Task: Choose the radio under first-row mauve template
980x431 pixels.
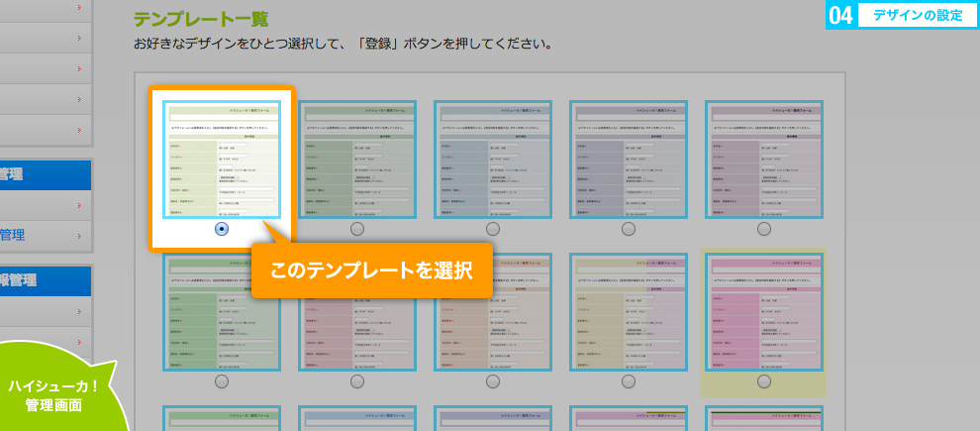Action: [764, 229]
